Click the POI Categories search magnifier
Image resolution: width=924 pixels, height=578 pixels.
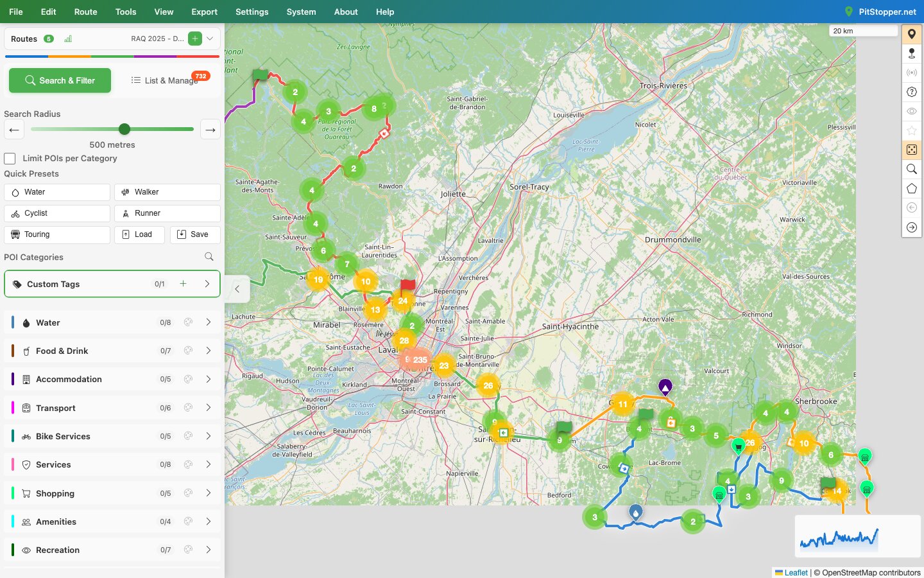pos(209,257)
